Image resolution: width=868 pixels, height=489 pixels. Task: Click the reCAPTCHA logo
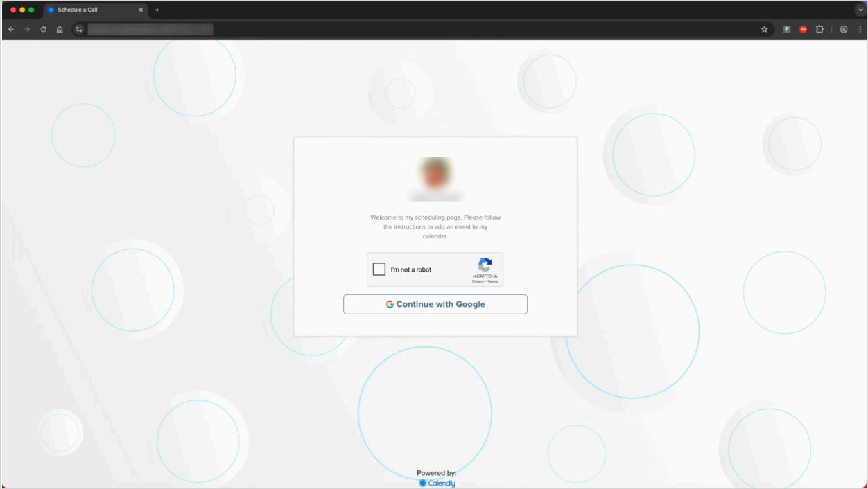[485, 265]
